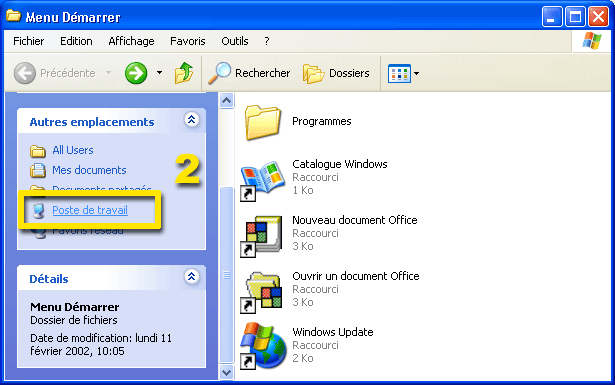
Task: Click the Autres emplacements heading
Action: click(92, 122)
